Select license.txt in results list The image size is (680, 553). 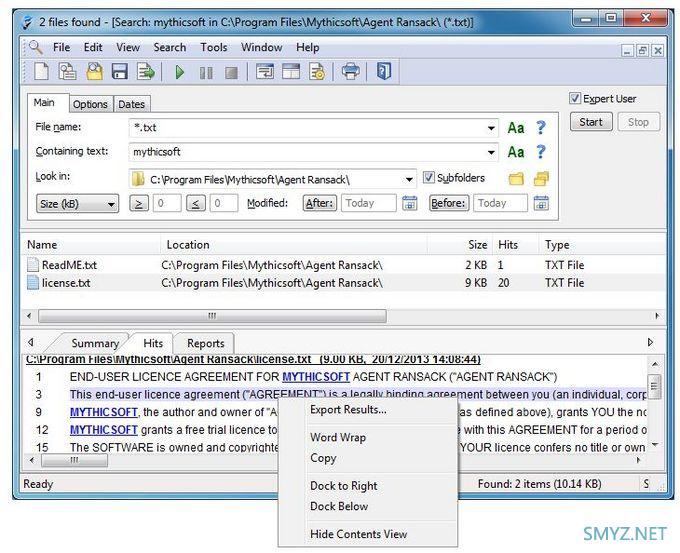point(66,283)
